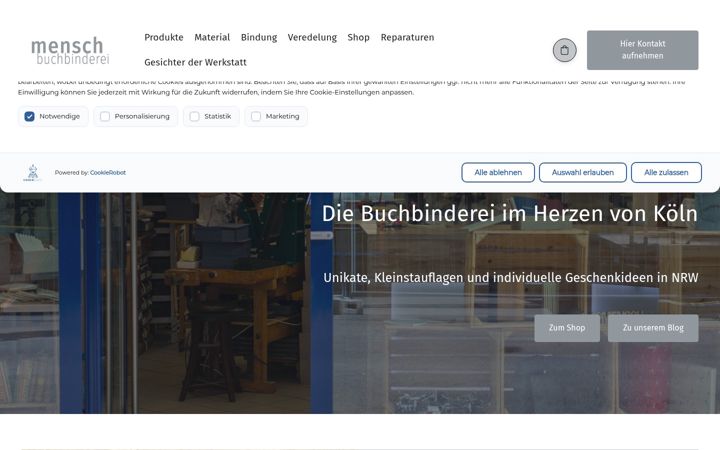Image resolution: width=720 pixels, height=450 pixels.
Task: Click Auswahl erlauben button
Action: point(582,172)
